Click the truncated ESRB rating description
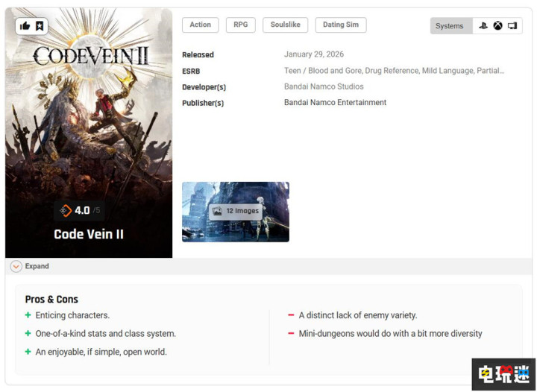Viewport: 537px width, 392px height. pos(395,71)
